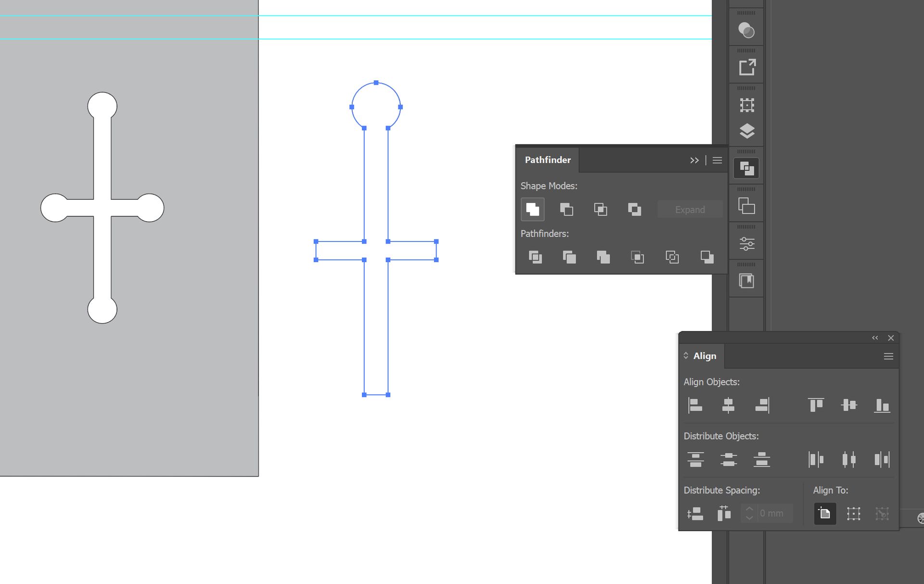Click the Expand button in Pathfinder
This screenshot has width=924, height=584.
click(x=690, y=210)
